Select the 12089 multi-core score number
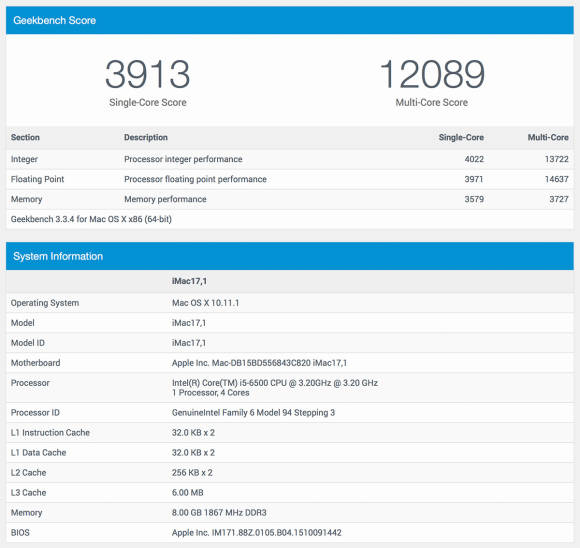The height and width of the screenshot is (548, 580). pos(432,74)
